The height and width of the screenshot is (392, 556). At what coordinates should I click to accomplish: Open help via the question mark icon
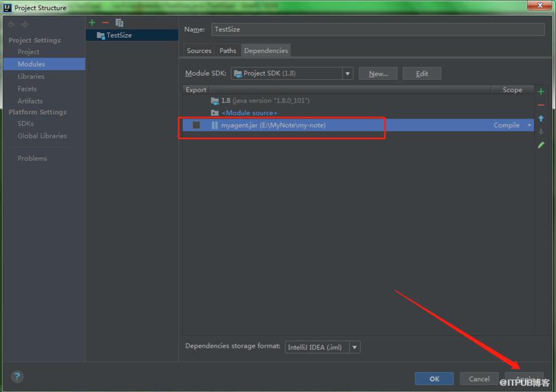[17, 376]
